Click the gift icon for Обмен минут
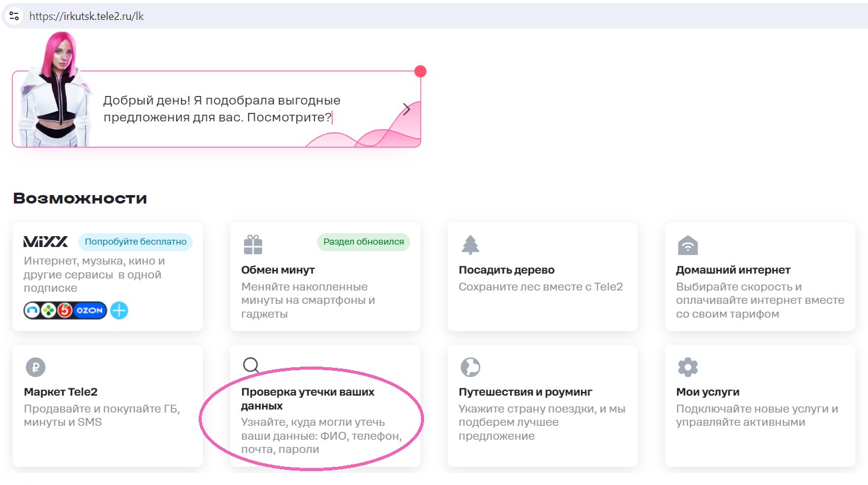The height and width of the screenshot is (485, 868). point(253,244)
